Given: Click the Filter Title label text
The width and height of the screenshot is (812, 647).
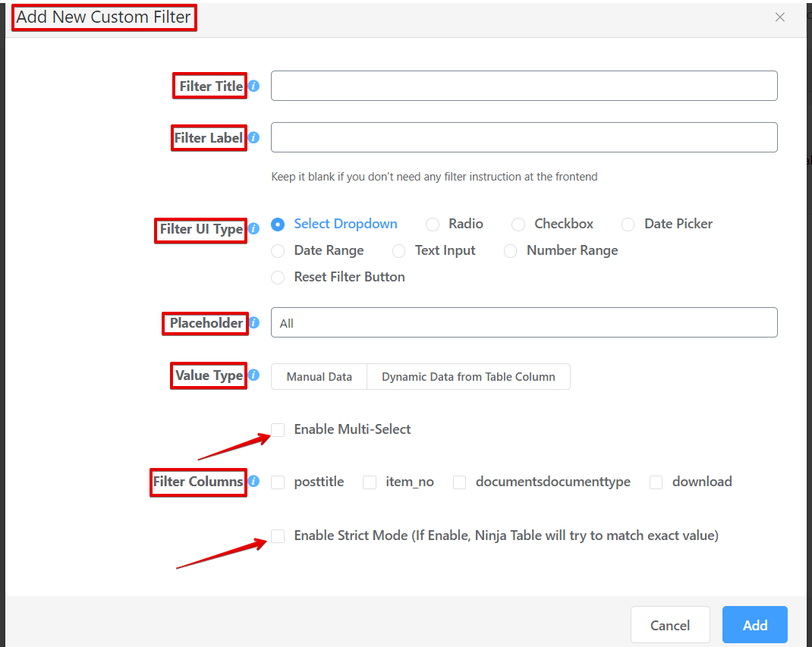Looking at the screenshot, I should (x=211, y=86).
